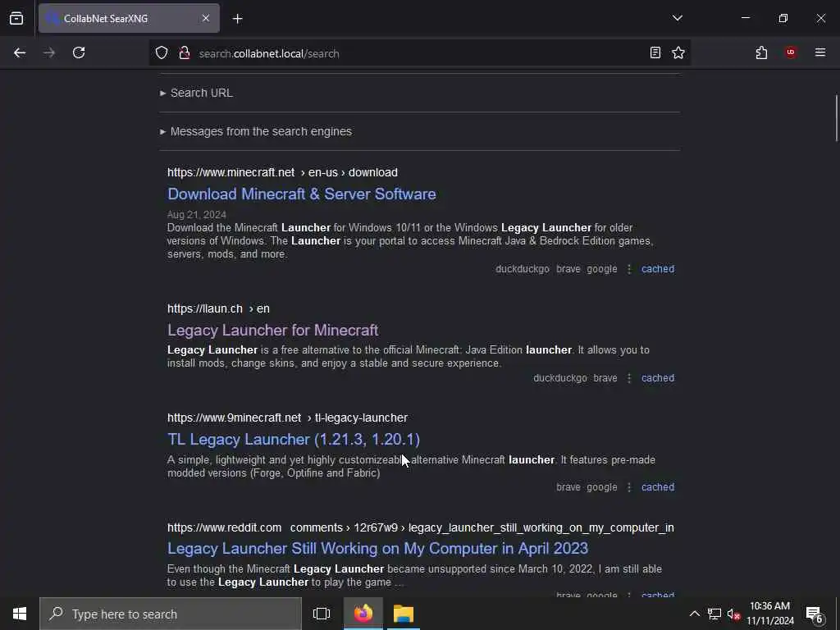
Task: Open more options for minecraft.net result
Action: coord(629,269)
